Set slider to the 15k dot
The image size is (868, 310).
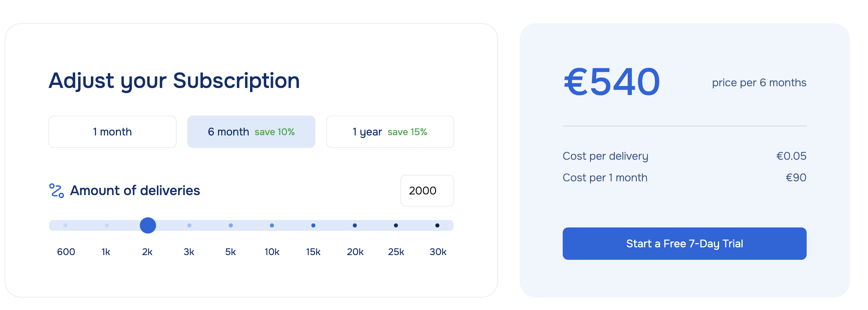coord(313,225)
